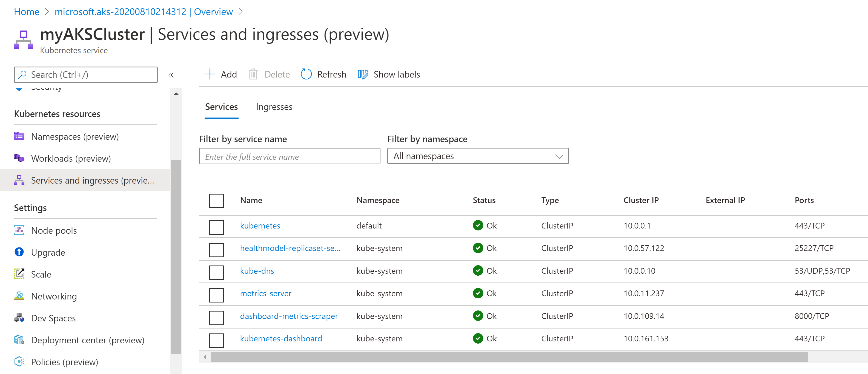Check the kube-dns row checkbox
This screenshot has width=868, height=374.
(216, 272)
